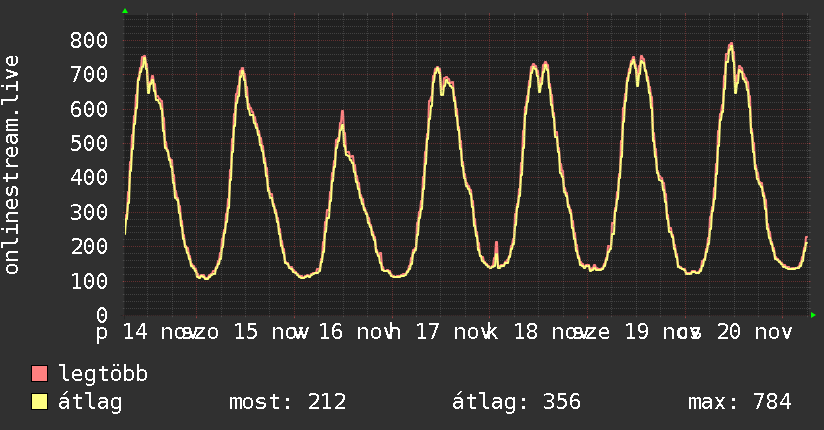Click the 800 y-axis label

[x=89, y=40]
